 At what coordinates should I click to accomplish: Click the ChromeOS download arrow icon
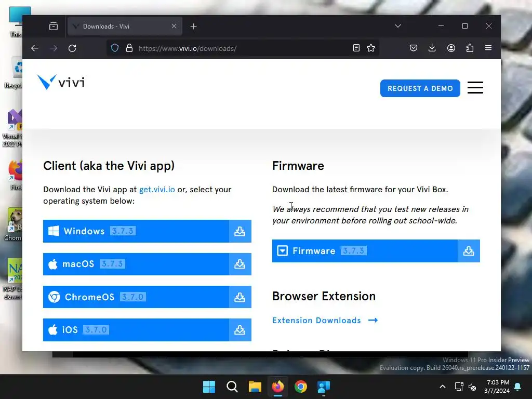coord(240,297)
